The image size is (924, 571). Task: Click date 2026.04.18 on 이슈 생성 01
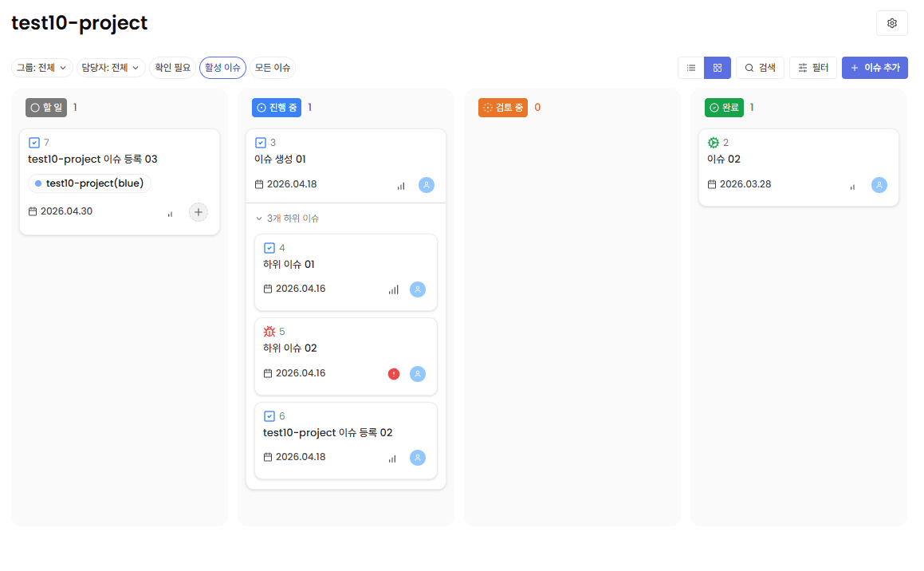pyautogui.click(x=292, y=184)
